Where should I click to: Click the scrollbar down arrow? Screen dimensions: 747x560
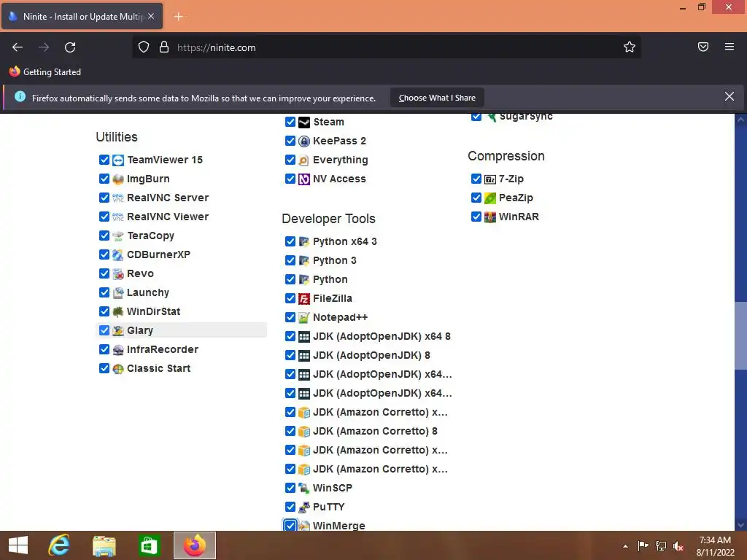click(x=740, y=525)
